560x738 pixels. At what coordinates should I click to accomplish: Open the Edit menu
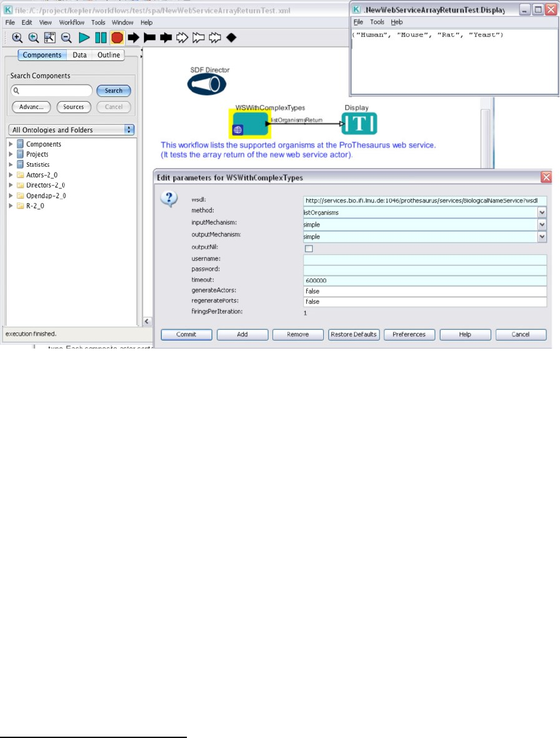tap(27, 23)
